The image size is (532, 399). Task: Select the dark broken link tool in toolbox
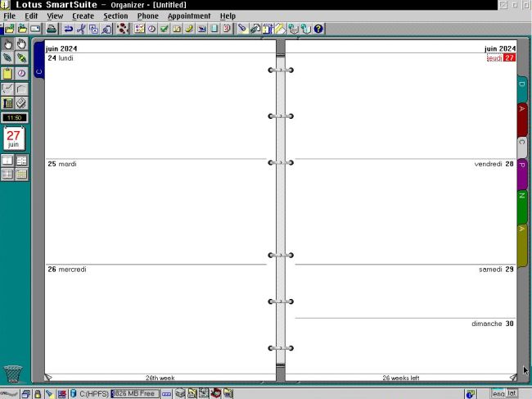click(7, 57)
